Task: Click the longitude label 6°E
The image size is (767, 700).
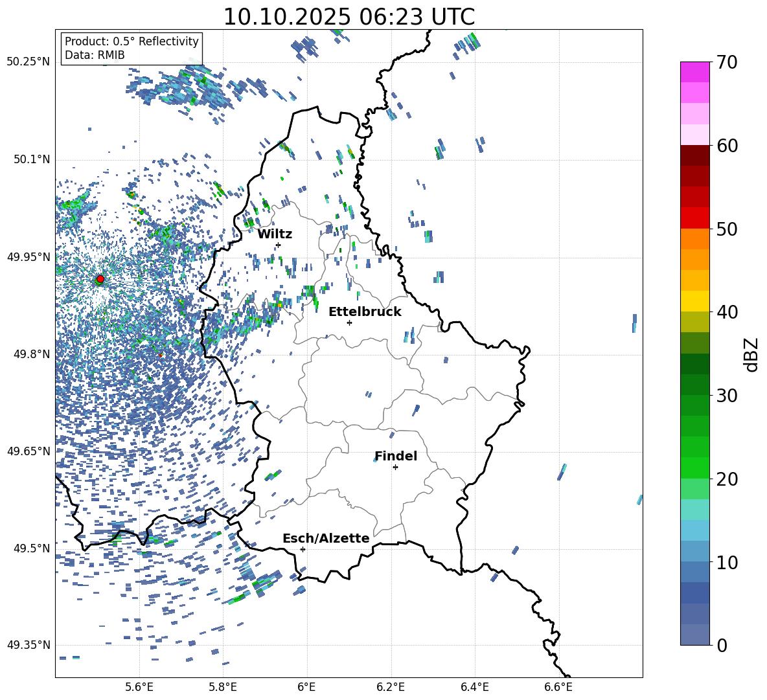Action: [x=306, y=687]
